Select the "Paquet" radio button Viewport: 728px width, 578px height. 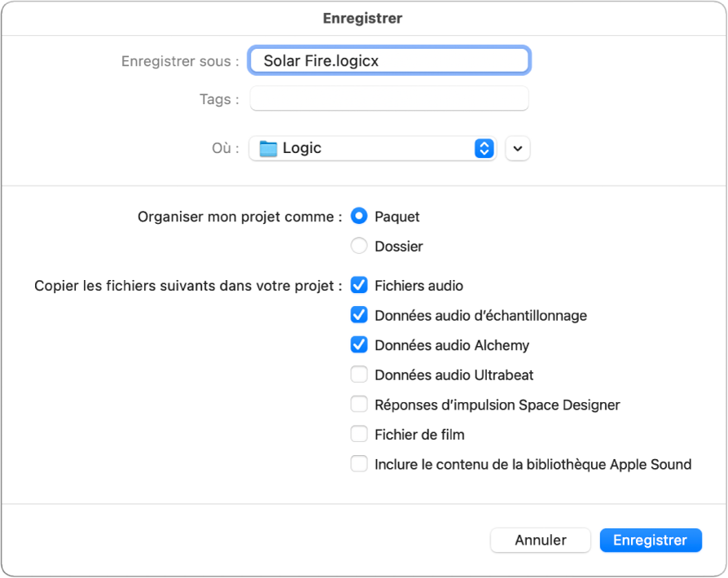click(359, 216)
